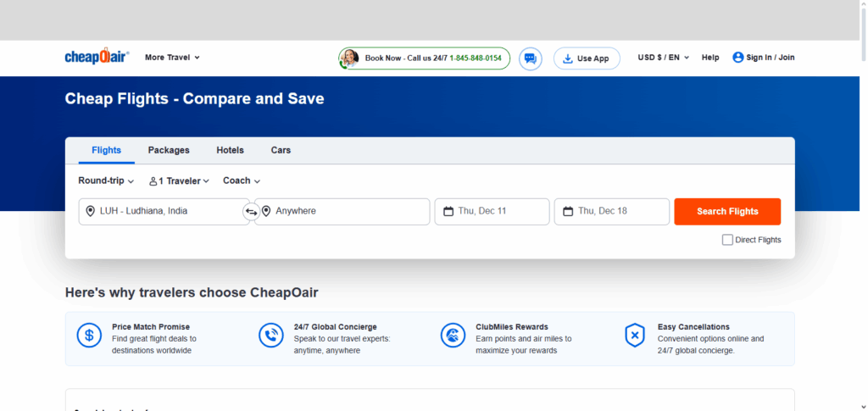
Task: Click "Here's why travelers choose CheapOair" heading
Action: pyautogui.click(x=192, y=292)
